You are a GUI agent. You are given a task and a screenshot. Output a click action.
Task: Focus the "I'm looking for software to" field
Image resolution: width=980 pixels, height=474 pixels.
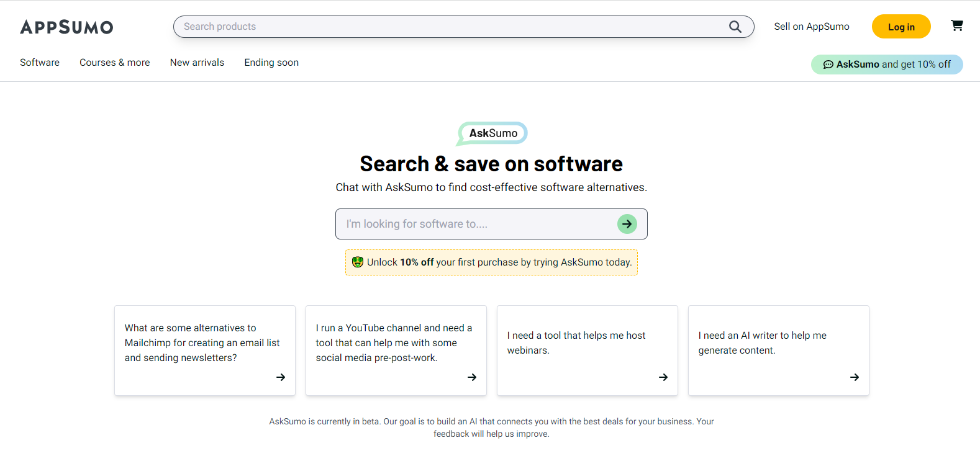coord(491,224)
